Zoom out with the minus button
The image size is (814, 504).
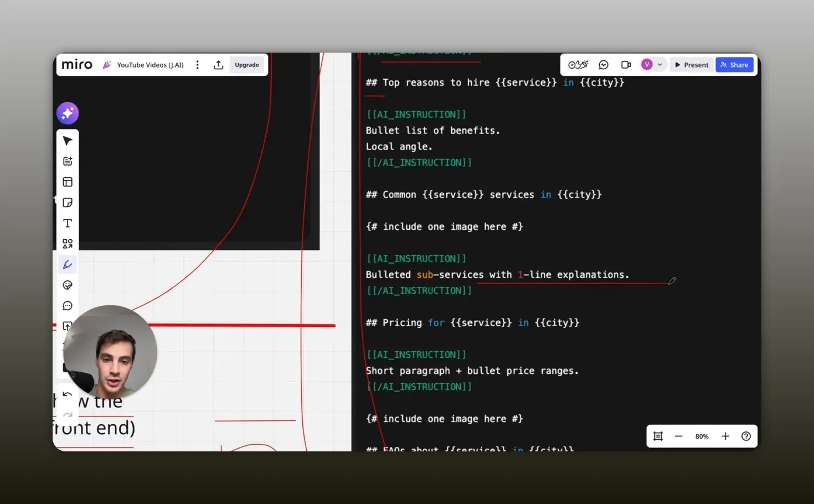(678, 436)
